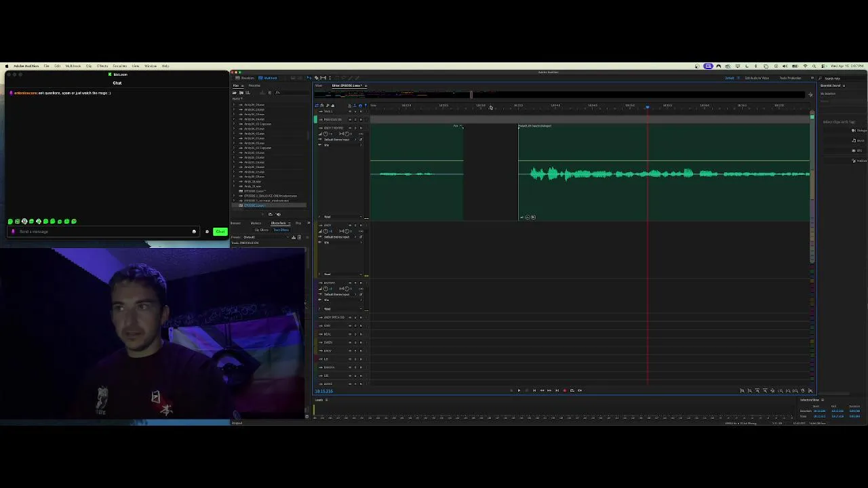Switch to the Mixer tab

[x=319, y=85]
